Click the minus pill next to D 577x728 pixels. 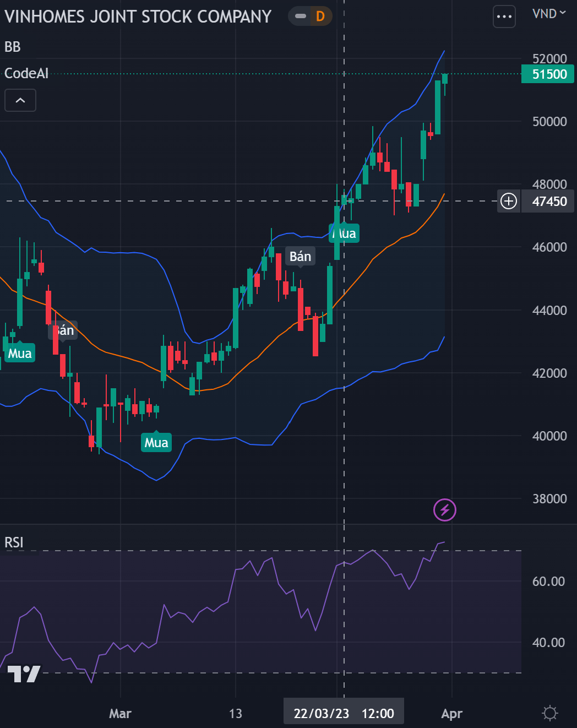pyautogui.click(x=301, y=17)
